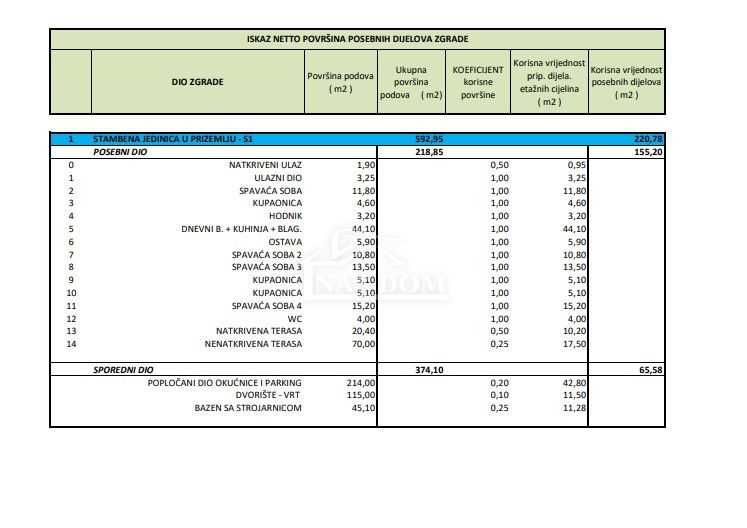Screen dimensions: 747x528
Task: Click the total area value 592,95
Action: click(x=429, y=139)
